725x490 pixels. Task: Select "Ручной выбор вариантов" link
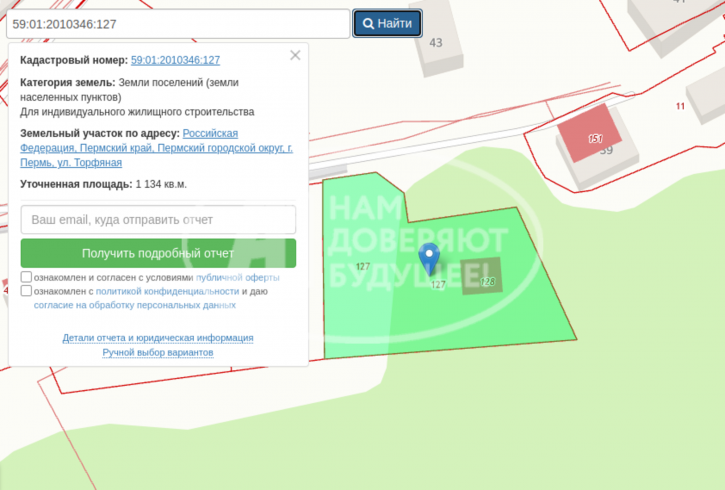[158, 352]
